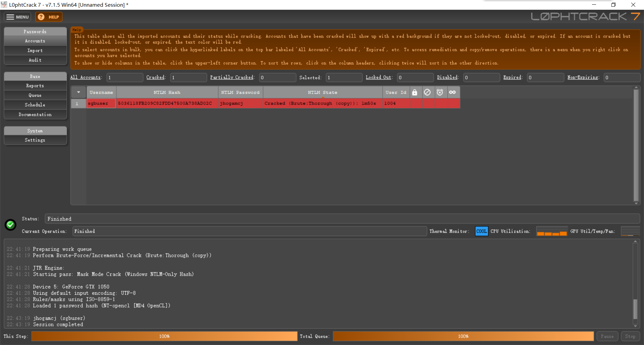This screenshot has height=345, width=644.
Task: Click the NTLM hash value cell
Action: coord(167,103)
